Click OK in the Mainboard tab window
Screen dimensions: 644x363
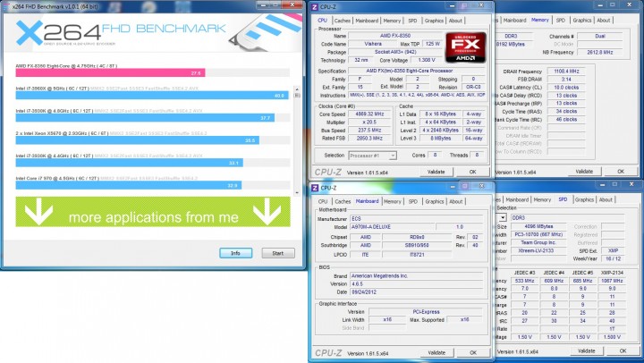click(x=473, y=353)
